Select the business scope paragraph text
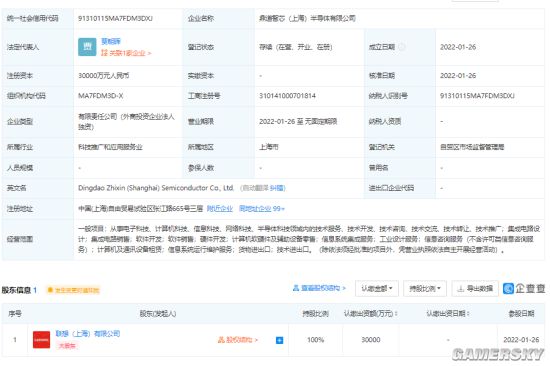 tap(309, 239)
